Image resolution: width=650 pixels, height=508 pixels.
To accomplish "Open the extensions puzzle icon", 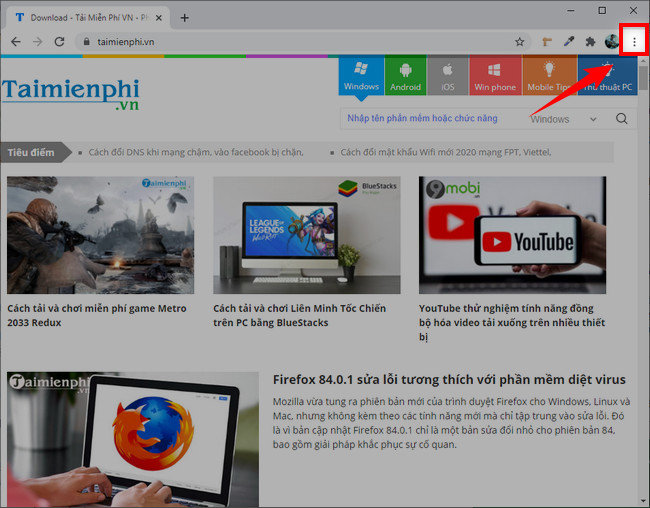I will (590, 41).
